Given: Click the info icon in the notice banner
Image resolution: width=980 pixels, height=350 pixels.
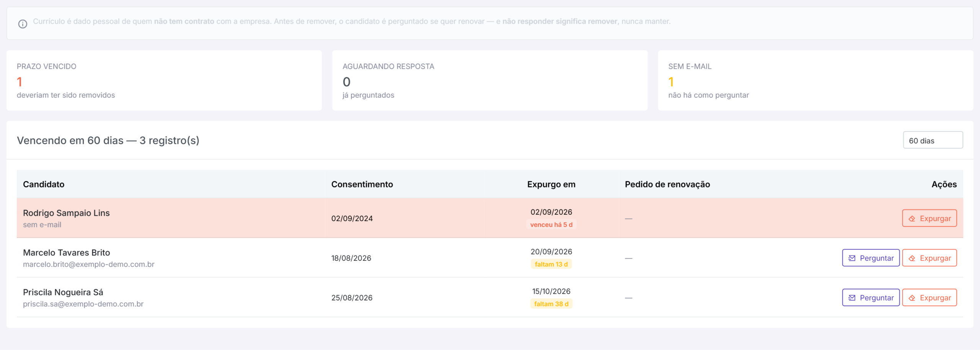Looking at the screenshot, I should (23, 24).
